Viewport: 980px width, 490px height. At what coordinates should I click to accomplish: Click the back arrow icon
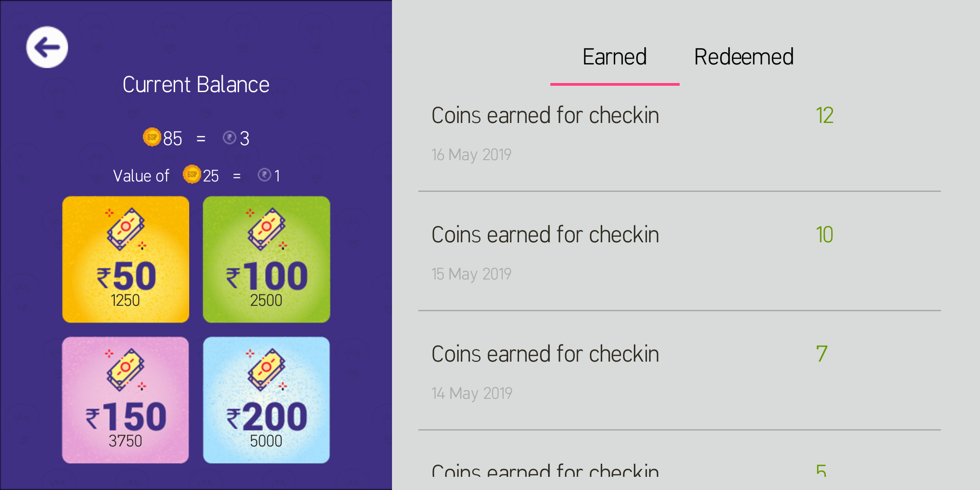click(x=47, y=47)
